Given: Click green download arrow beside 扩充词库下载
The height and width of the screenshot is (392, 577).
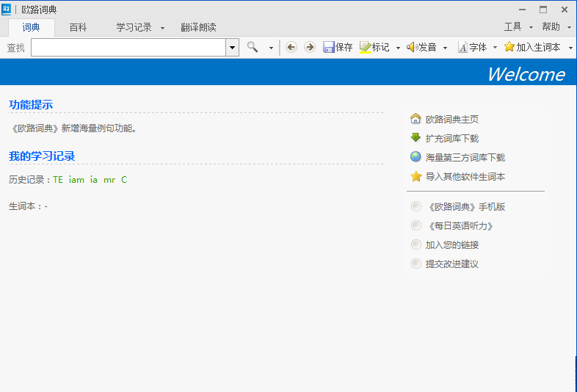Looking at the screenshot, I should (x=415, y=138).
